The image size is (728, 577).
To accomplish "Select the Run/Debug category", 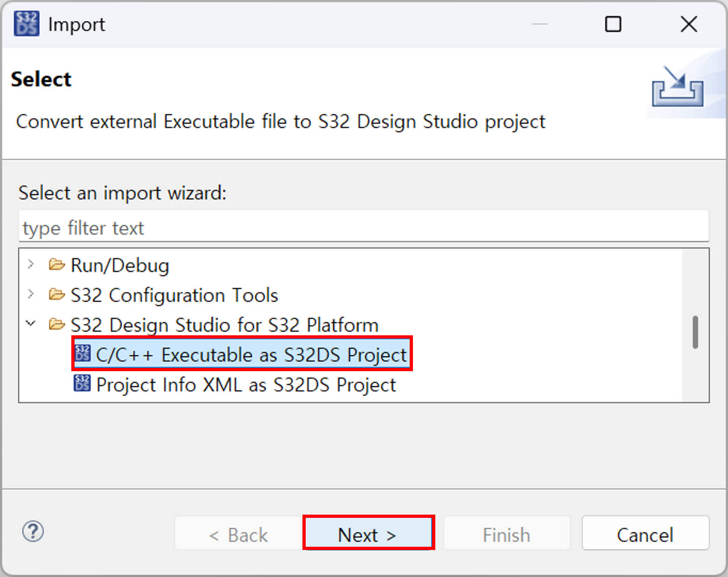I will (120, 265).
